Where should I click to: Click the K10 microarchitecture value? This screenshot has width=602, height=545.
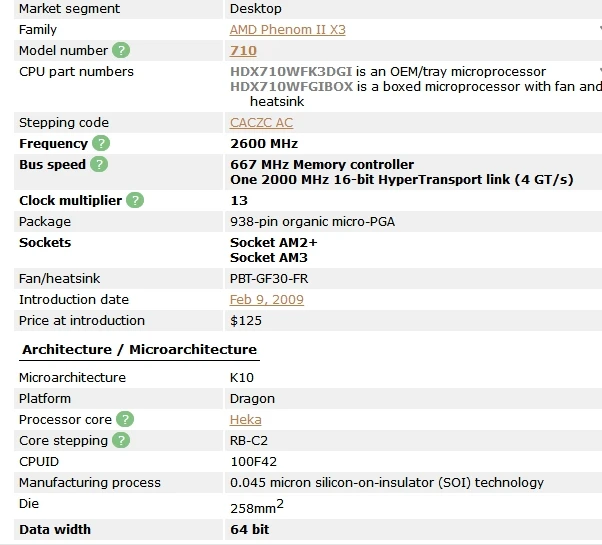[241, 378]
